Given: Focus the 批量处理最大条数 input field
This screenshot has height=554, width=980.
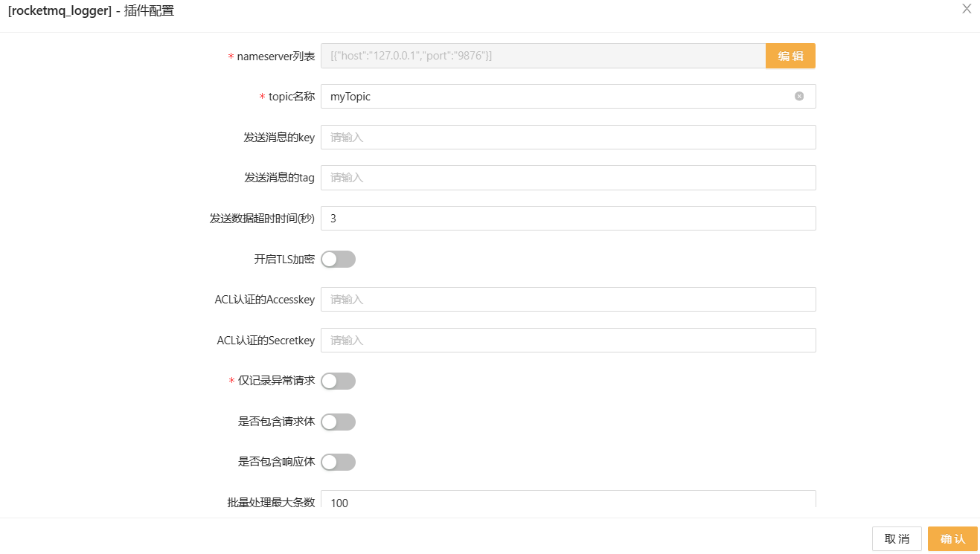Looking at the screenshot, I should pyautogui.click(x=569, y=500).
